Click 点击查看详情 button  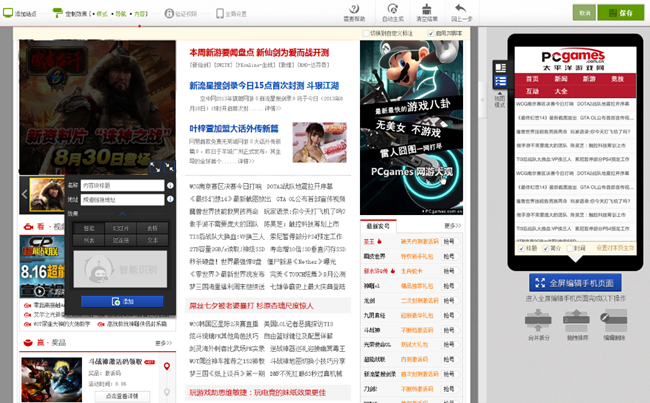122,396
